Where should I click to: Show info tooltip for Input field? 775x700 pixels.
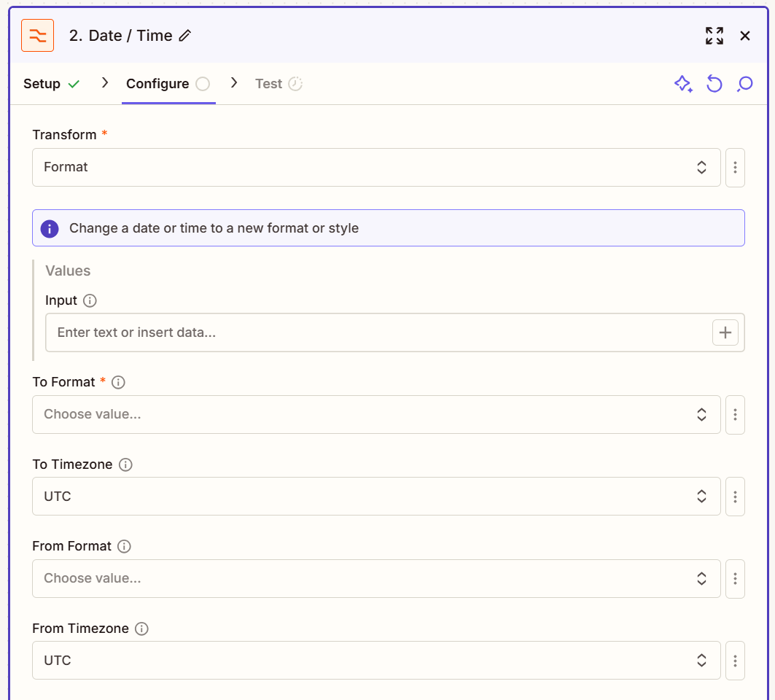tap(90, 300)
